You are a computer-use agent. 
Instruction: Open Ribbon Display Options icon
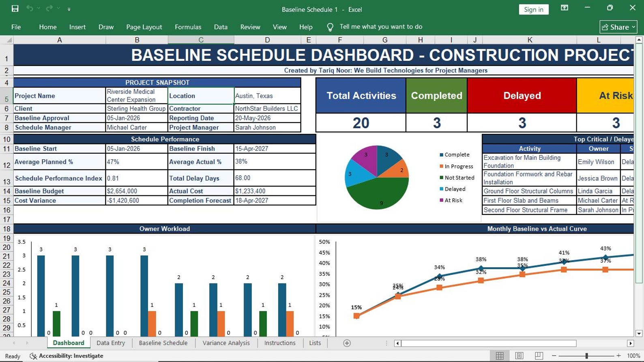tap(565, 8)
